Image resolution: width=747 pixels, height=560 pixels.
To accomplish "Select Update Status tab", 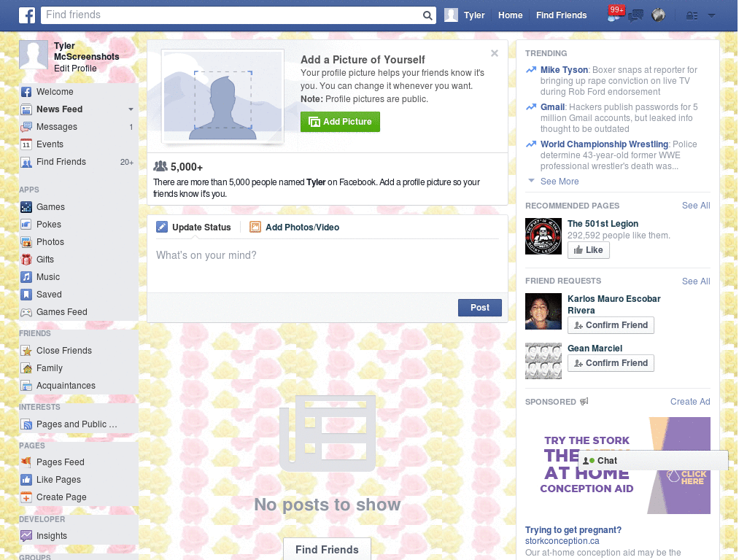I will click(x=193, y=227).
